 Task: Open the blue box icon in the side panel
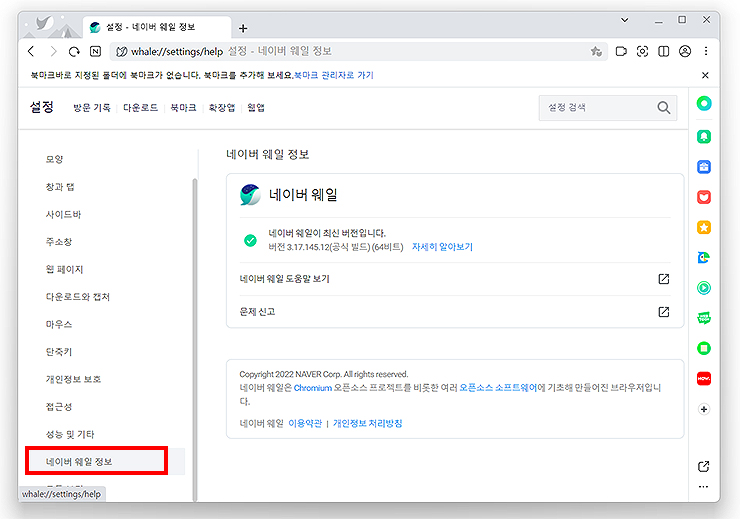[x=704, y=167]
